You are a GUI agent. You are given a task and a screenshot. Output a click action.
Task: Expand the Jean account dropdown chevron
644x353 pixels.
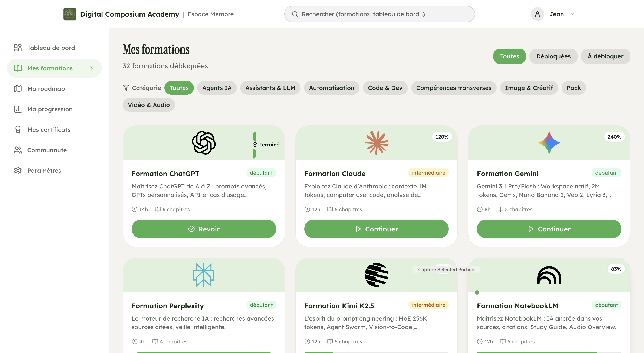572,14
